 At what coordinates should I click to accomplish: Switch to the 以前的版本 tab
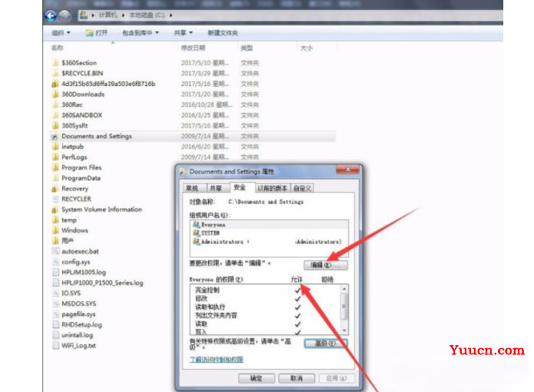point(273,188)
